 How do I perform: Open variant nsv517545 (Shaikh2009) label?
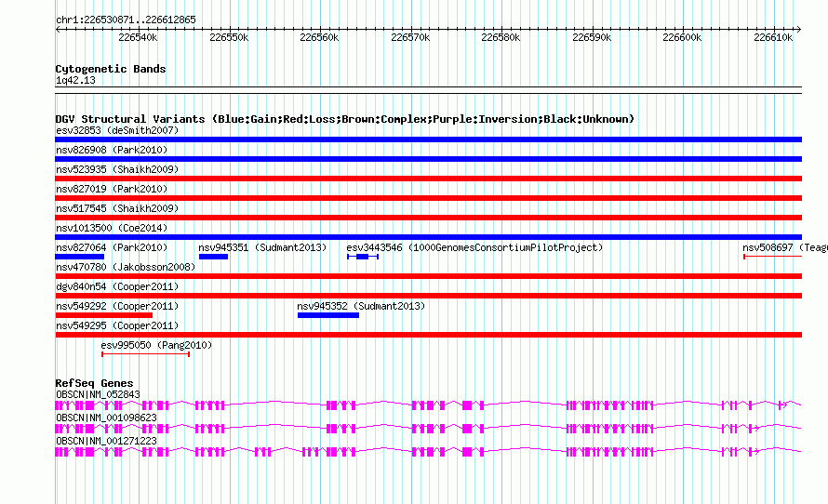[117, 208]
